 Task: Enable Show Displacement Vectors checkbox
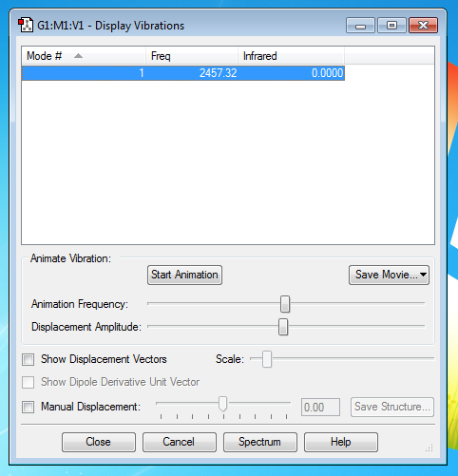(x=29, y=359)
